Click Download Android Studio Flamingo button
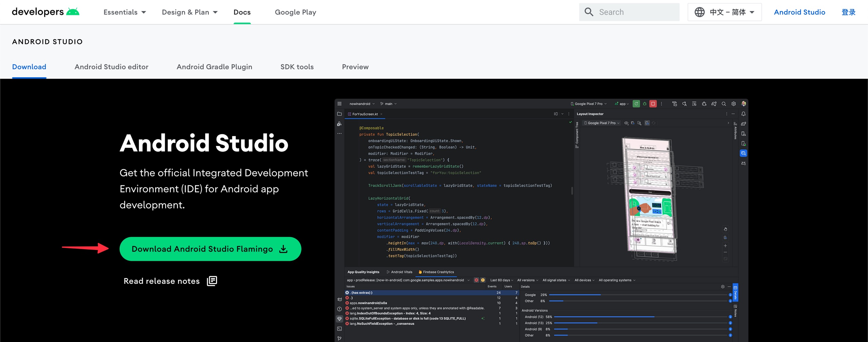This screenshot has width=868, height=342. [210, 249]
